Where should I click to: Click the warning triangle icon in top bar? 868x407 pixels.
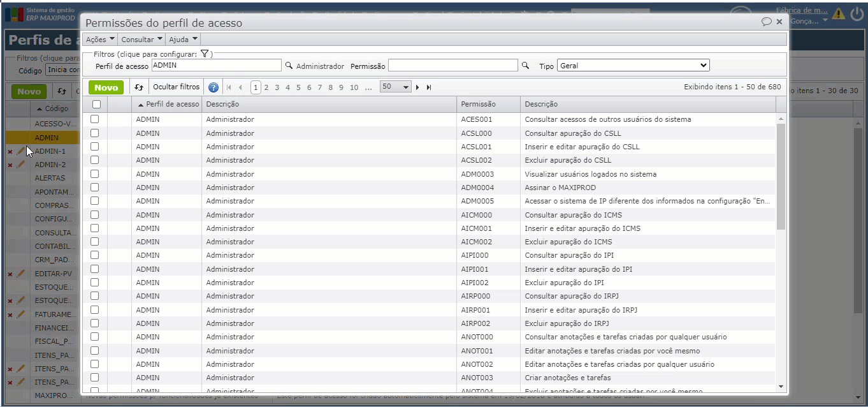pyautogui.click(x=839, y=13)
